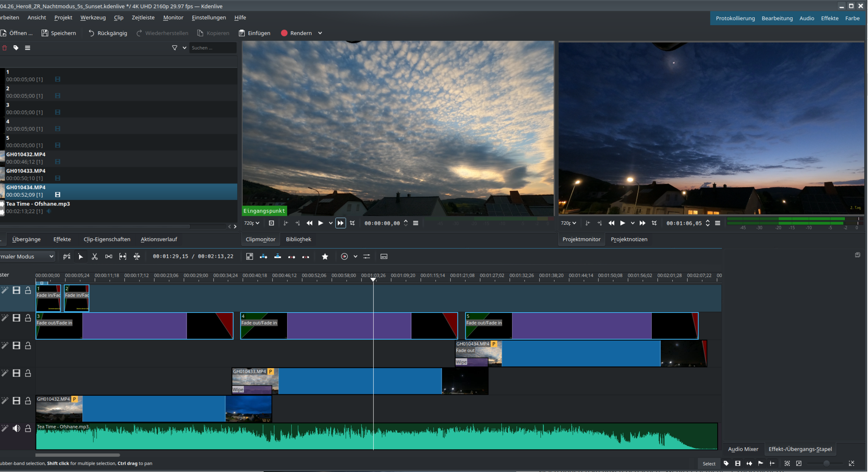868x472 pixels.
Task: Play the project monitor
Action: (x=622, y=223)
